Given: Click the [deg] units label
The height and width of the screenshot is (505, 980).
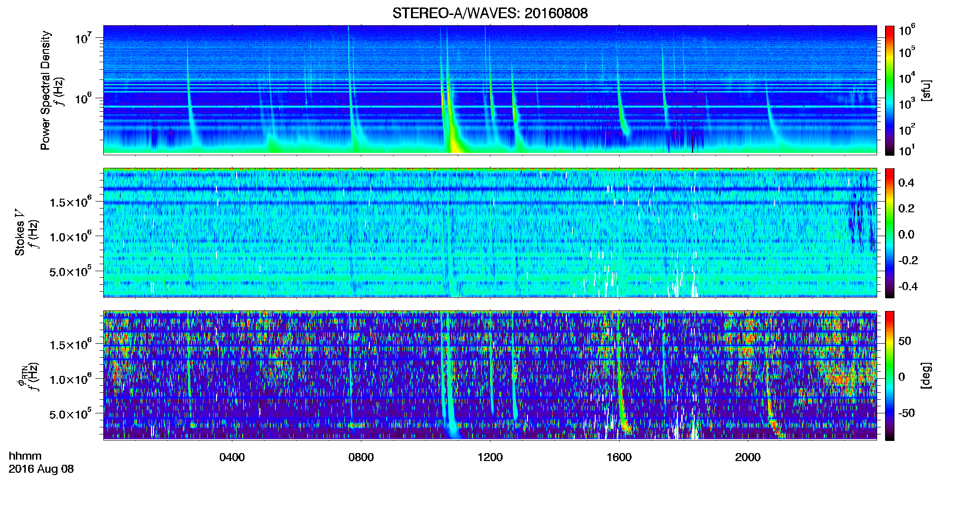Looking at the screenshot, I should 926,375.
